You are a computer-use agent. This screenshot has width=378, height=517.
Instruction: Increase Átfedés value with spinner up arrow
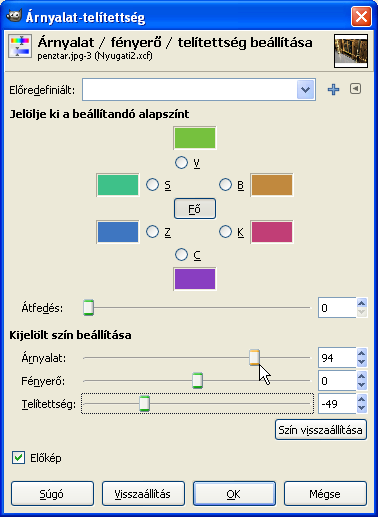(x=362, y=303)
